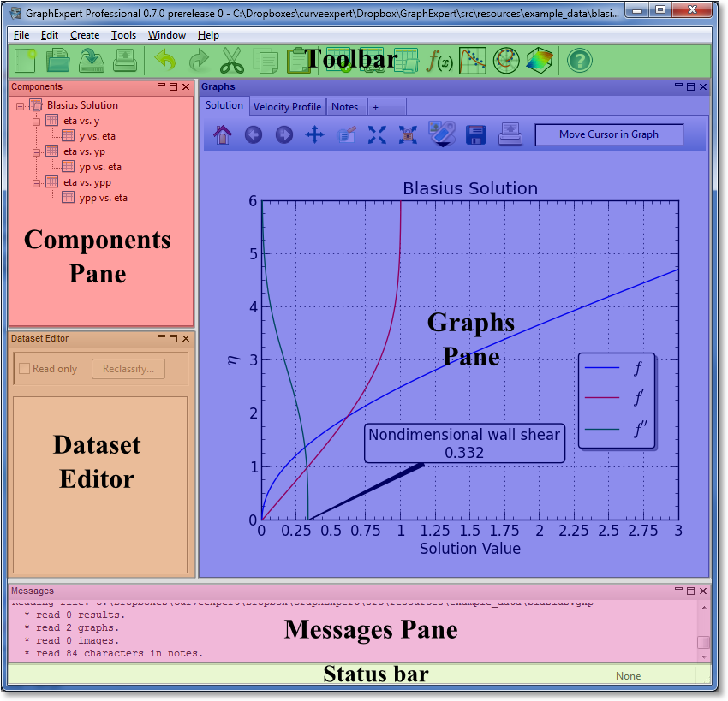Maximize the Dataset Editor pane

(x=173, y=339)
